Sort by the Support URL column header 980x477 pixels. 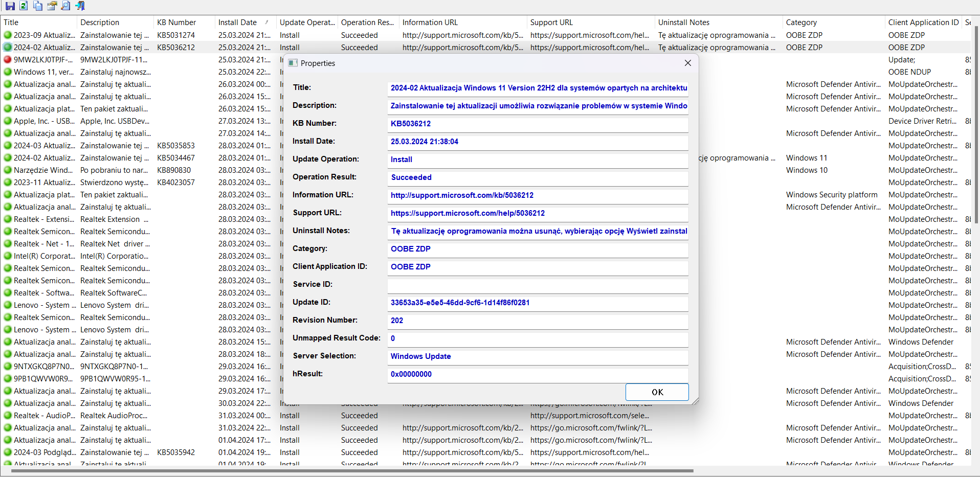click(591, 22)
